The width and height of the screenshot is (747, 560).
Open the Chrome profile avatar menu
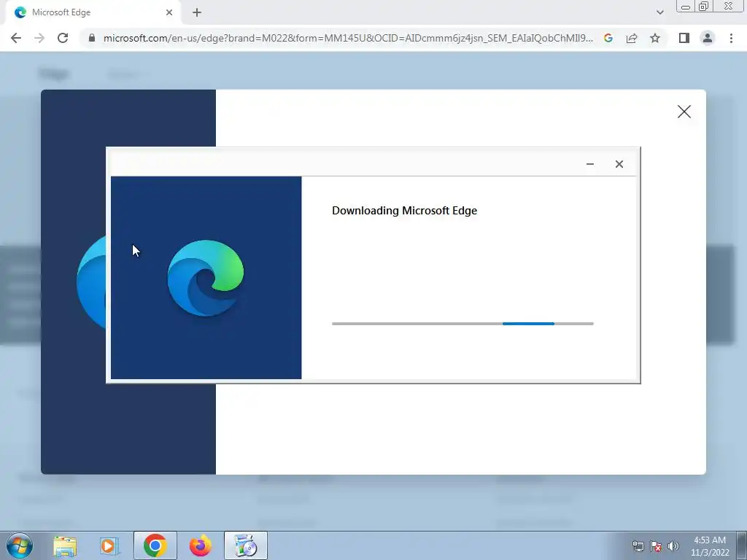point(708,38)
